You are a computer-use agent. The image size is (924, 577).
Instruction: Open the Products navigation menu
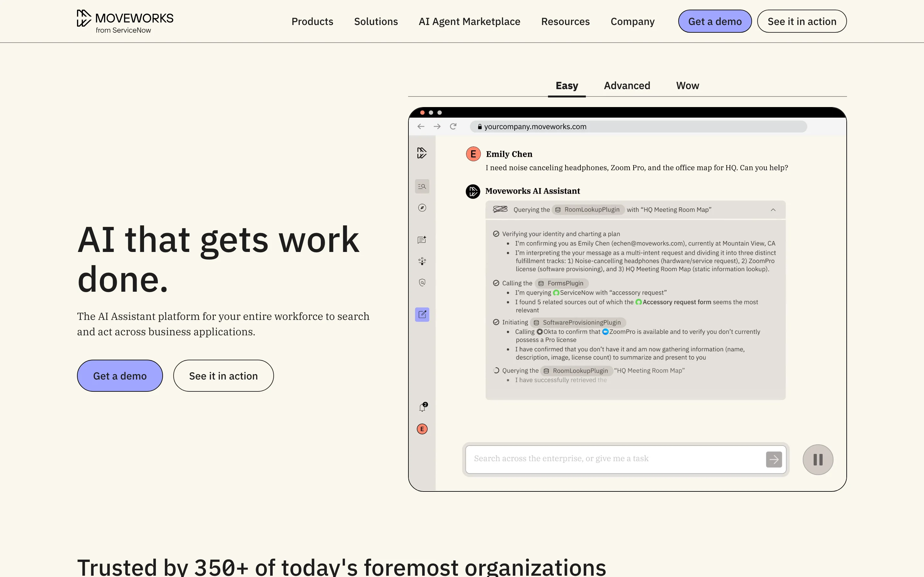312,21
